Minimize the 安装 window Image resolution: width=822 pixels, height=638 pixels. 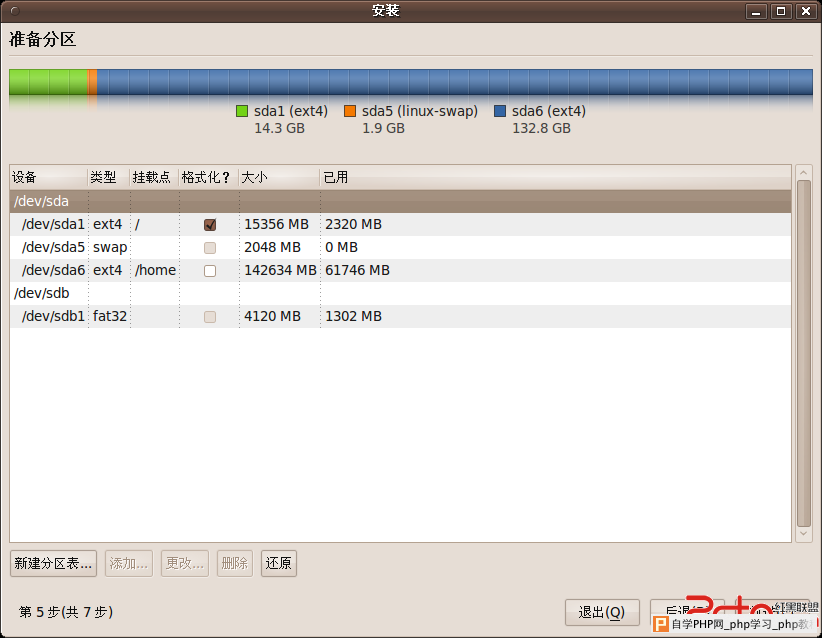756,11
